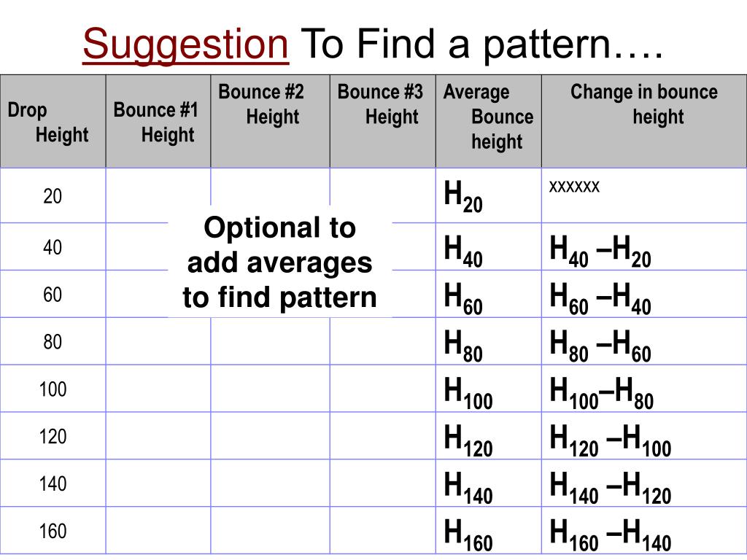Click Bounce #2 cell in 140 row
This screenshot has height=560, width=747.
click(x=270, y=483)
